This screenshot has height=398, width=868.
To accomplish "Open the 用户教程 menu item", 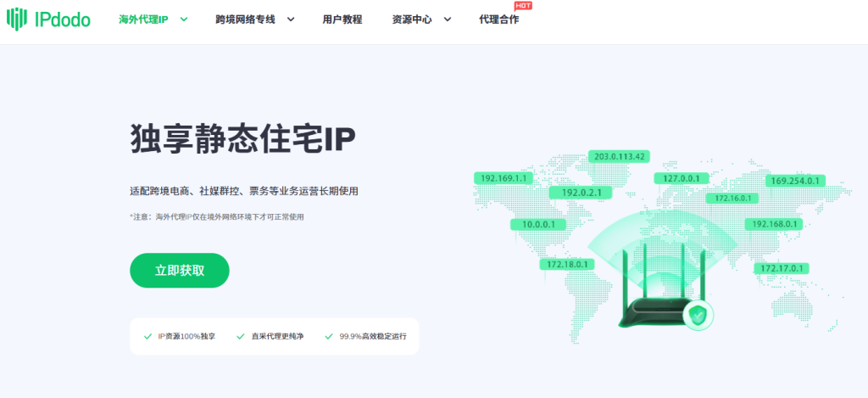I will tap(342, 20).
